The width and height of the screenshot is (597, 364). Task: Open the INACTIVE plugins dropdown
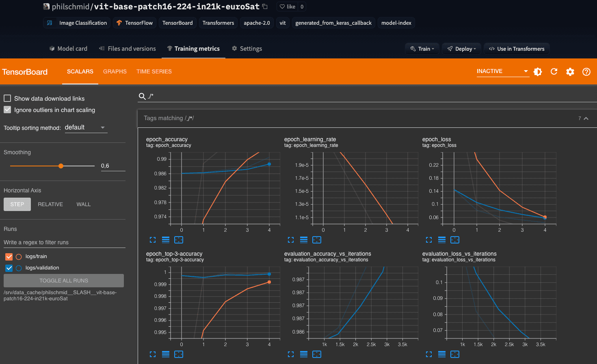click(x=503, y=71)
